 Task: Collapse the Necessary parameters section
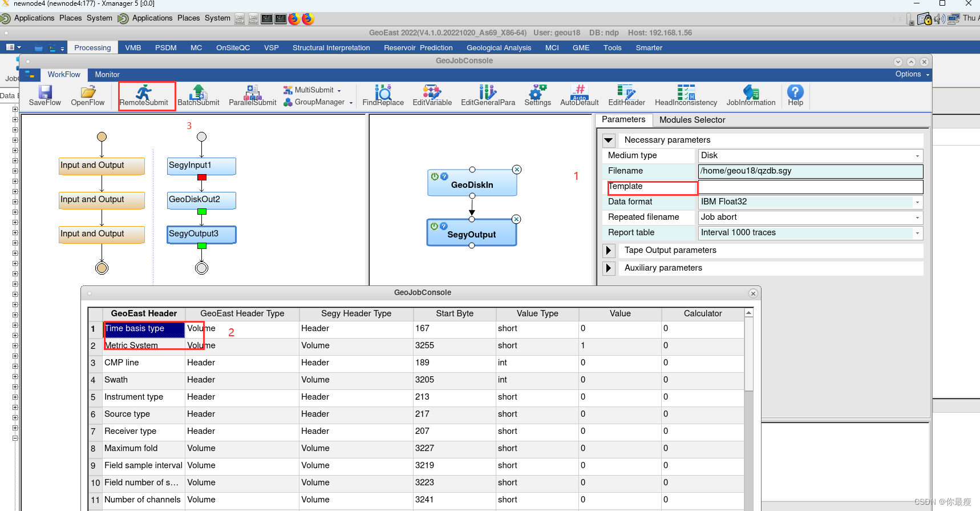(x=609, y=140)
